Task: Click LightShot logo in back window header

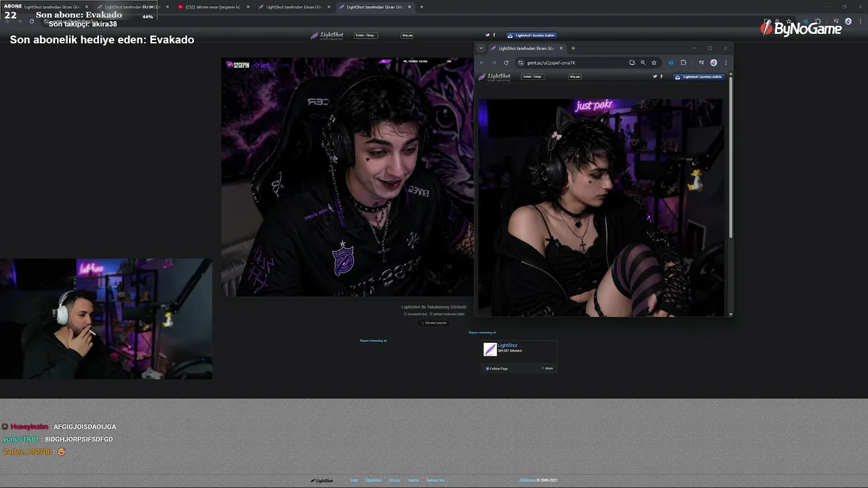Action: [327, 35]
